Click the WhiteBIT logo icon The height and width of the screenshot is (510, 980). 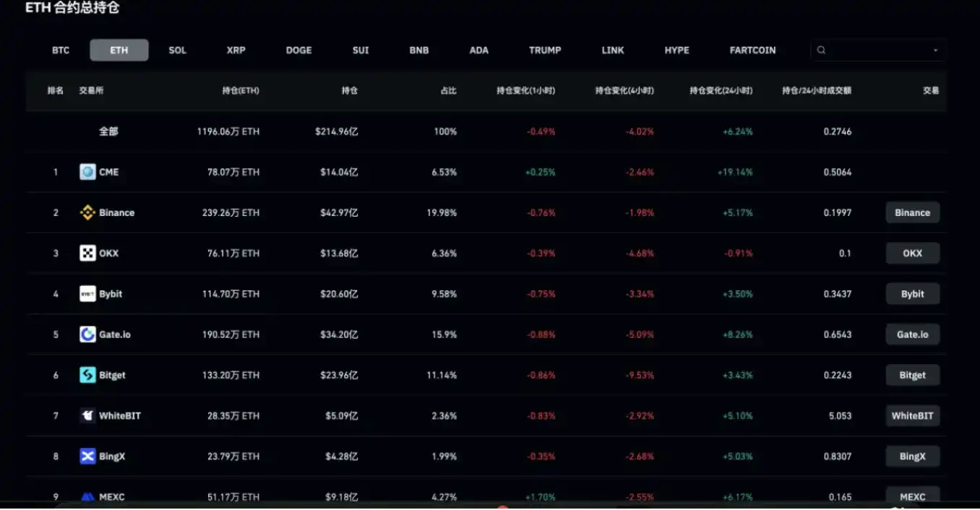pyautogui.click(x=87, y=415)
